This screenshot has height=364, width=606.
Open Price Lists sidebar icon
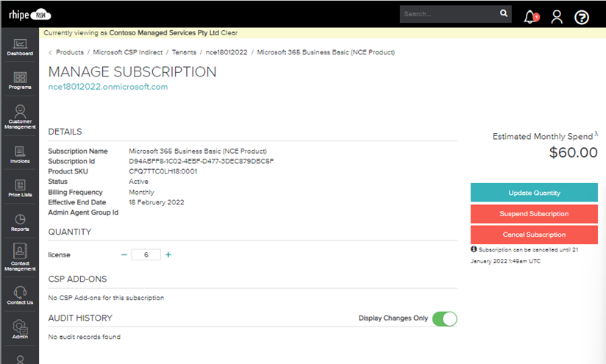coord(20,188)
